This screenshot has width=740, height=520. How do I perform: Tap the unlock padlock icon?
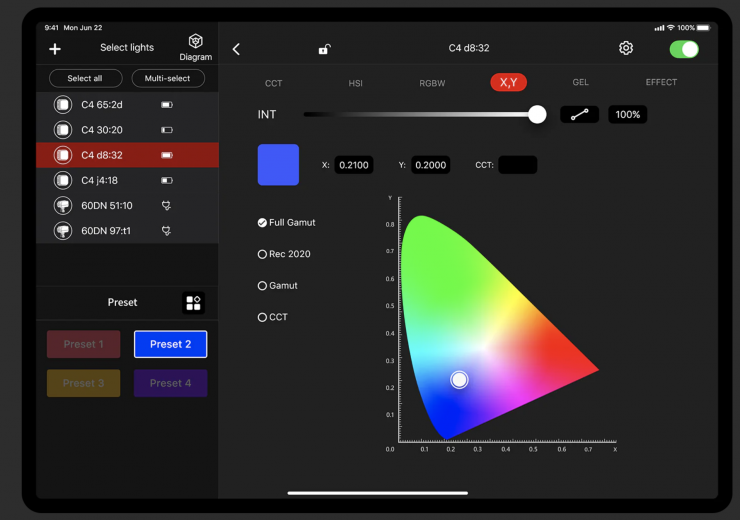(x=324, y=49)
